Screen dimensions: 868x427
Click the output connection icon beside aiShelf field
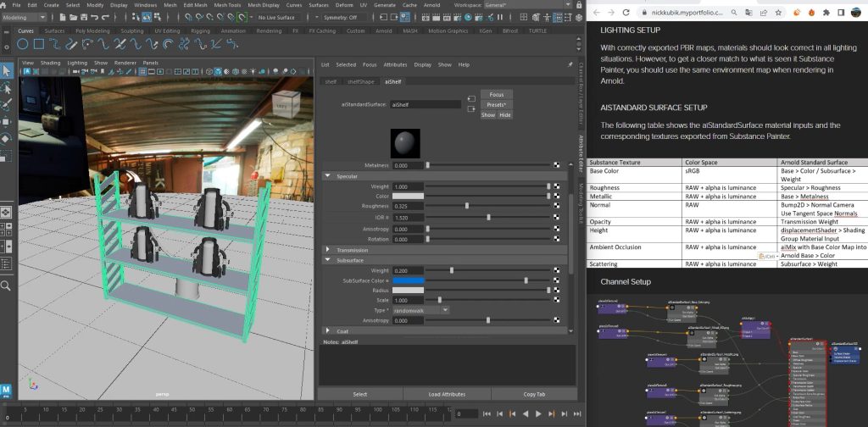(471, 109)
